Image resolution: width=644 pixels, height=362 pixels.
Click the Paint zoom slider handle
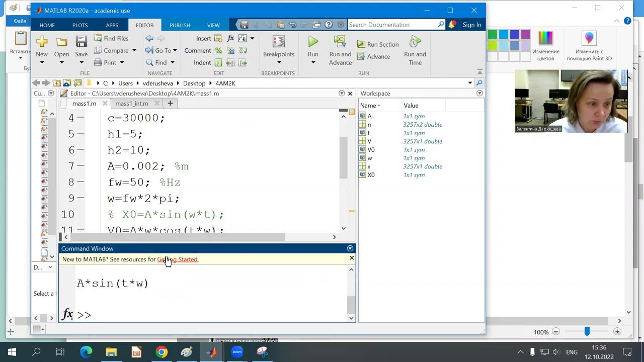[x=587, y=332]
